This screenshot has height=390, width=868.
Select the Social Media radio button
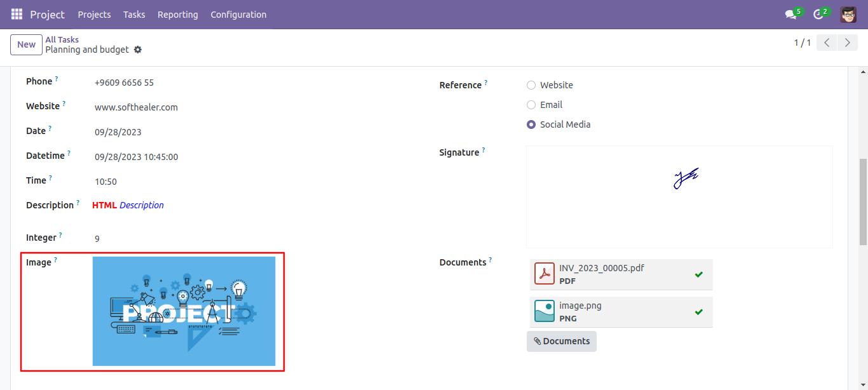[x=531, y=124]
